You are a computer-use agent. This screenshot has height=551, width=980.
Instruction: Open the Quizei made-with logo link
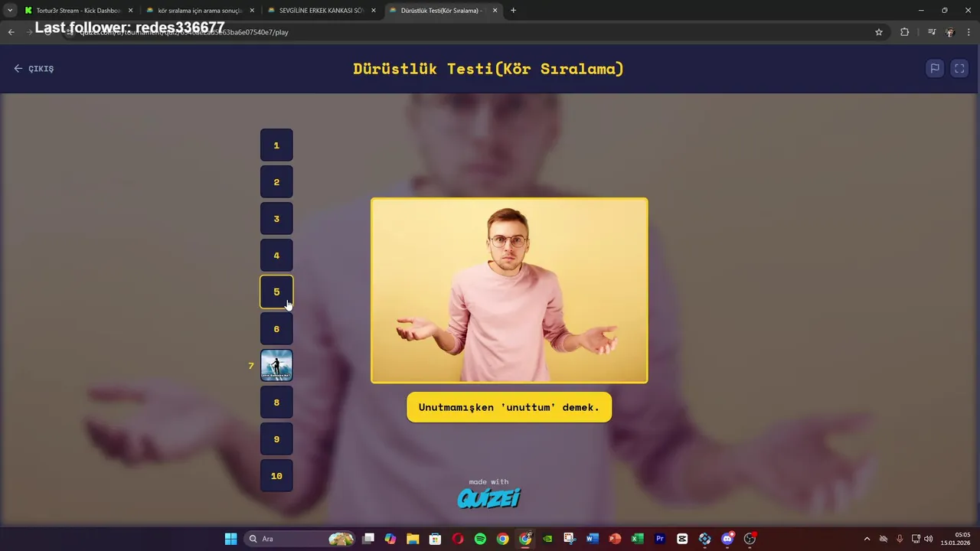[489, 494]
